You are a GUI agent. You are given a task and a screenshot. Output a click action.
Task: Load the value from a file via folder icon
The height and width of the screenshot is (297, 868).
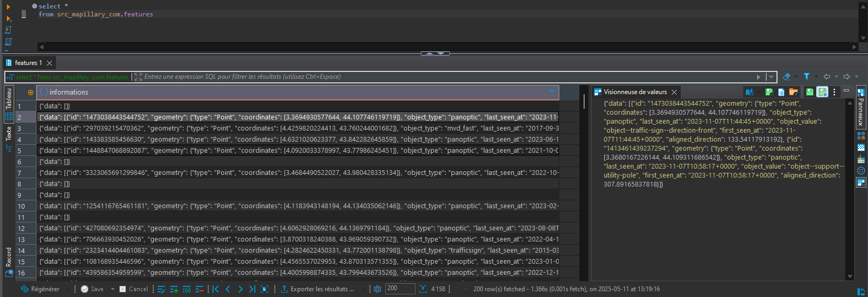pos(793,92)
